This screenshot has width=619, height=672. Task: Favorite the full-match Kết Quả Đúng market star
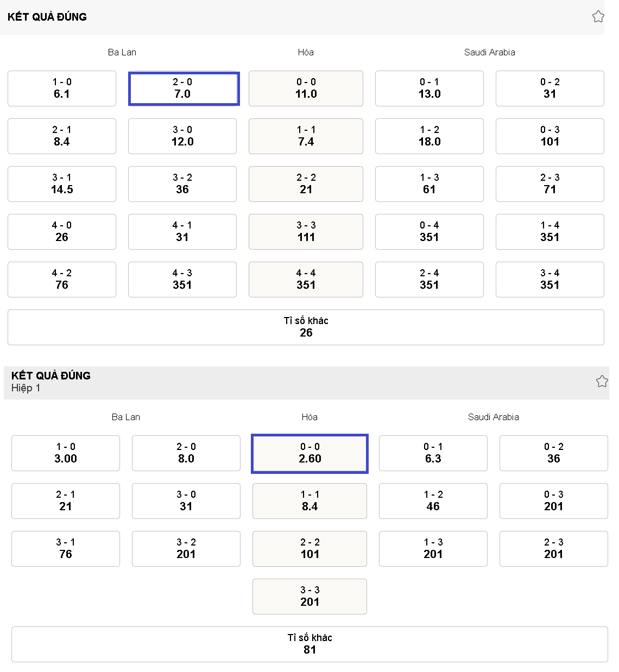click(598, 16)
